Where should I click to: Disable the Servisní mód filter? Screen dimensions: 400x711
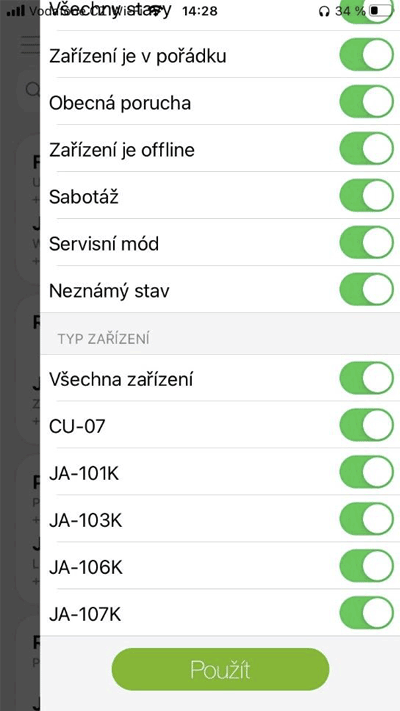coord(366,242)
